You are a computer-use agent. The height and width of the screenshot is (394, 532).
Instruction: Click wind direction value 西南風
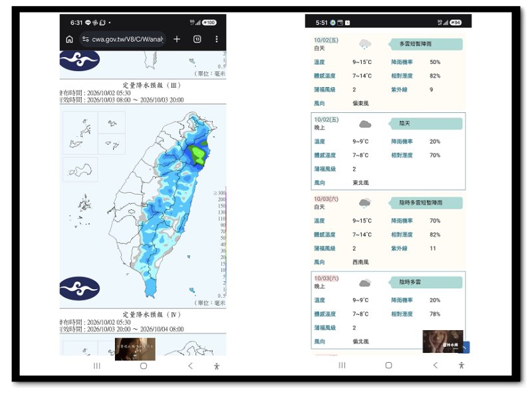point(360,262)
